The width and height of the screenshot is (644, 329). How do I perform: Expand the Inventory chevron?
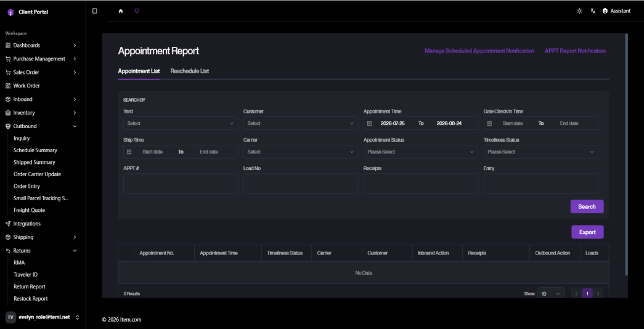tap(75, 113)
